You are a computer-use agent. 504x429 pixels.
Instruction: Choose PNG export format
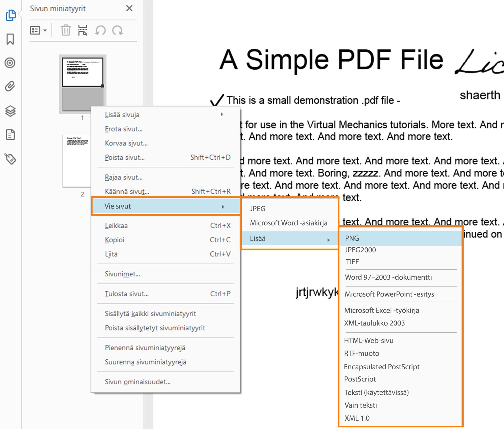pyautogui.click(x=401, y=238)
